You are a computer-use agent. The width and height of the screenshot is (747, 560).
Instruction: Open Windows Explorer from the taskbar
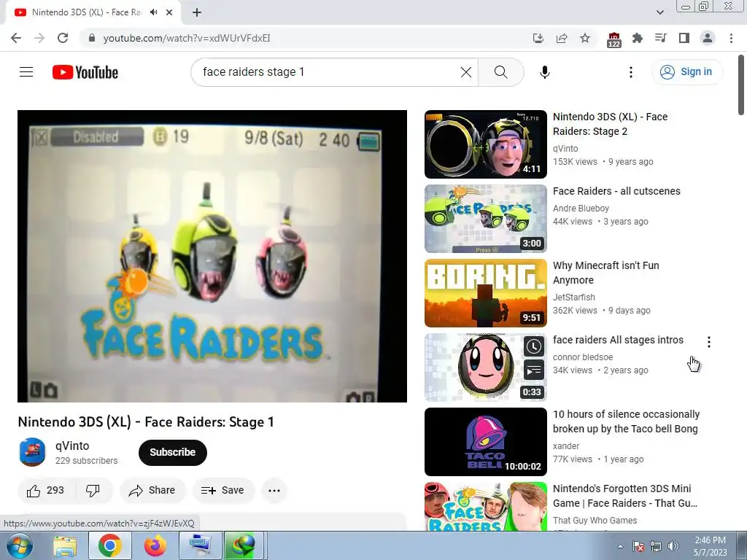click(65, 545)
